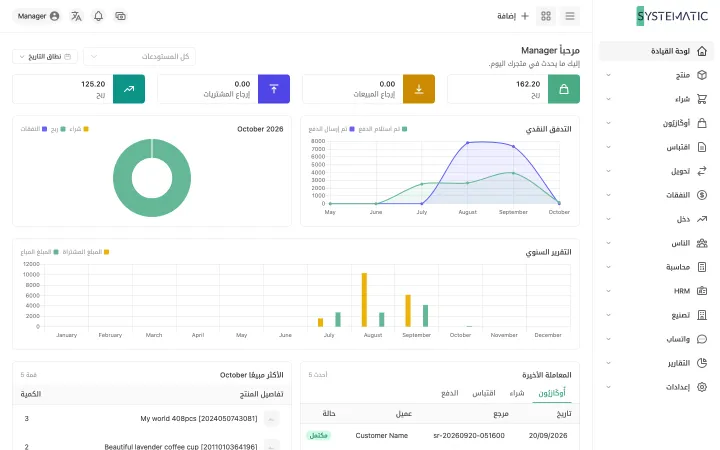Image resolution: width=720 pixels, height=450 pixels.
Task: Click the إعدادات settings gear icon
Action: [x=702, y=387]
